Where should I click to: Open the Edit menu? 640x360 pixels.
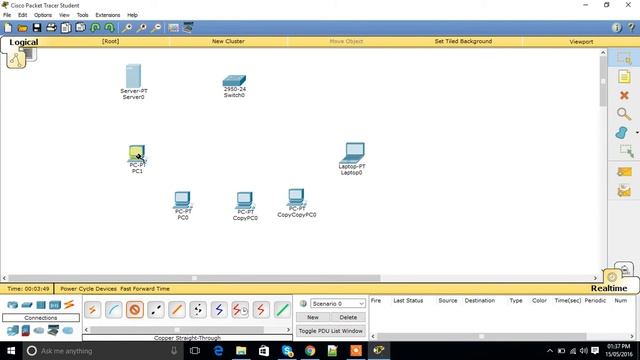(x=22, y=15)
